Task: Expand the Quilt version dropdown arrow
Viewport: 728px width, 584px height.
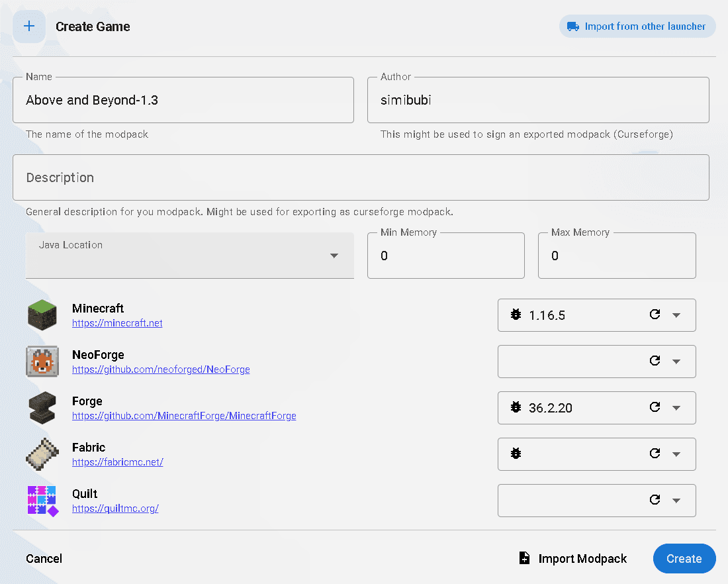Action: (676, 501)
